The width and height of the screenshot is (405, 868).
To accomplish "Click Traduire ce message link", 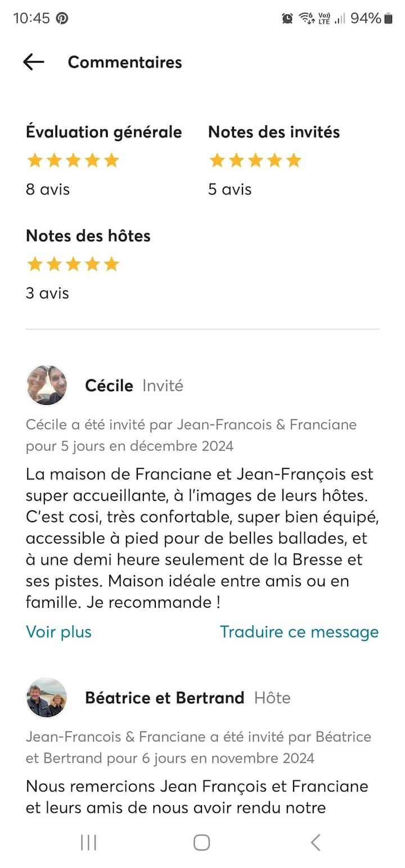I will pyautogui.click(x=299, y=632).
